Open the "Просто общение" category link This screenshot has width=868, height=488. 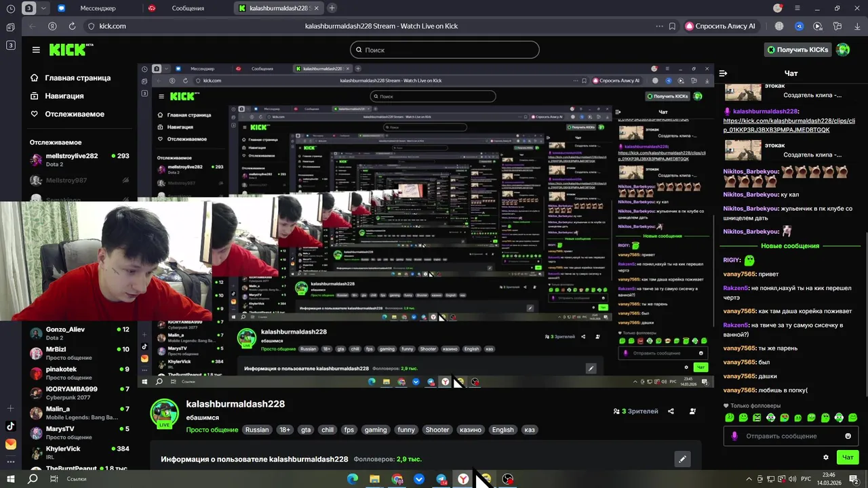212,430
